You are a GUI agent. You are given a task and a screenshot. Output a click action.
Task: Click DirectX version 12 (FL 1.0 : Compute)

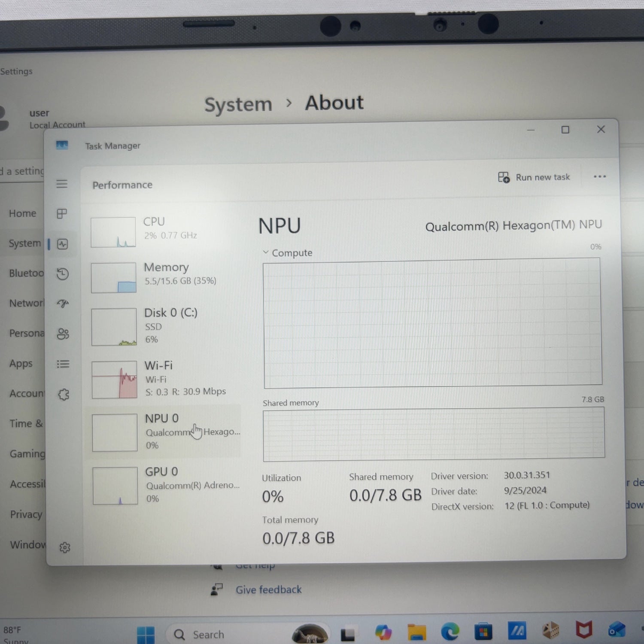tap(547, 505)
